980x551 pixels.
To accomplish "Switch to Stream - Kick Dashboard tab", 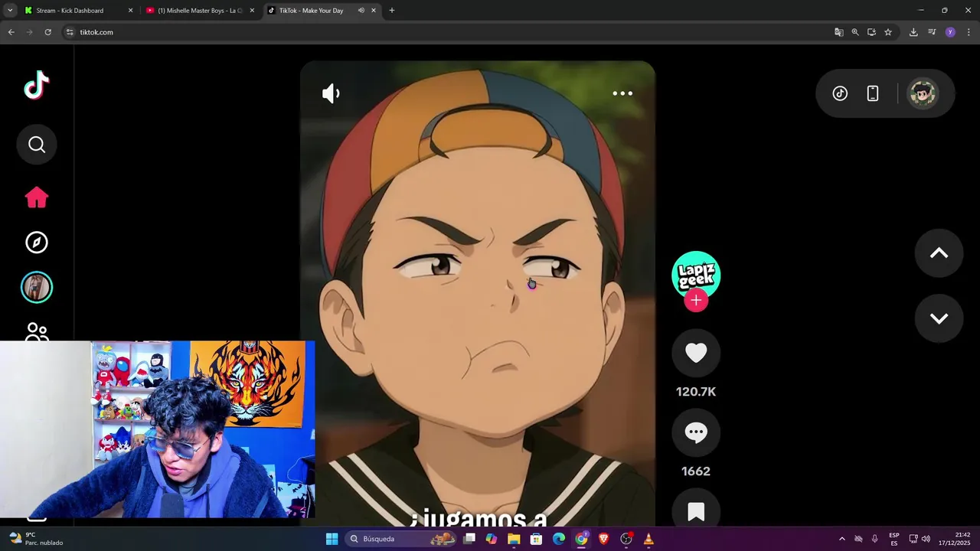I will click(x=77, y=11).
